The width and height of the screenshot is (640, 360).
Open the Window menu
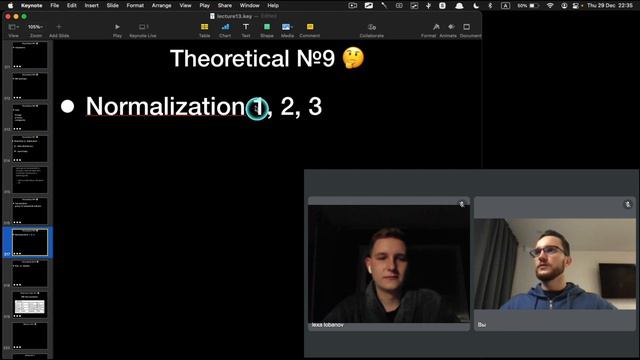[x=249, y=5]
